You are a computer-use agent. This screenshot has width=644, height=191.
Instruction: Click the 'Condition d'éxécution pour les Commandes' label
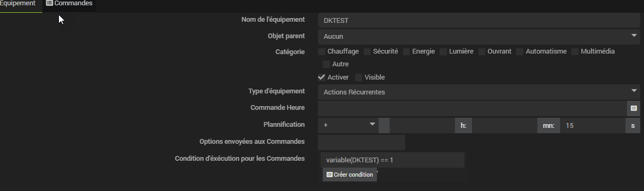point(240,158)
